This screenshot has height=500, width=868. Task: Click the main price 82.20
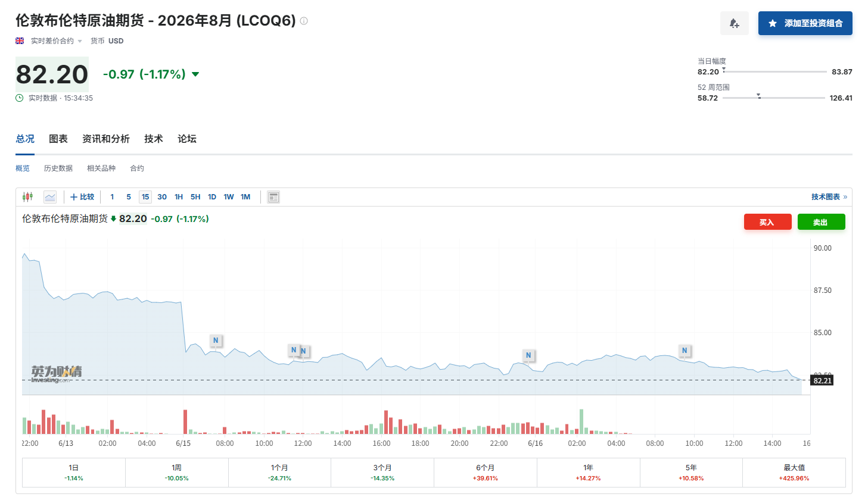(52, 74)
